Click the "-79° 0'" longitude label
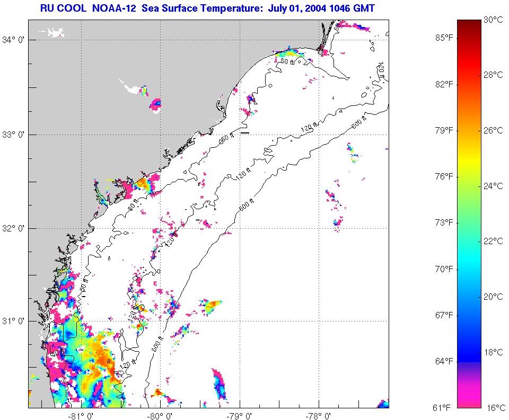Viewport: 509px width, 420px height. pos(240,416)
